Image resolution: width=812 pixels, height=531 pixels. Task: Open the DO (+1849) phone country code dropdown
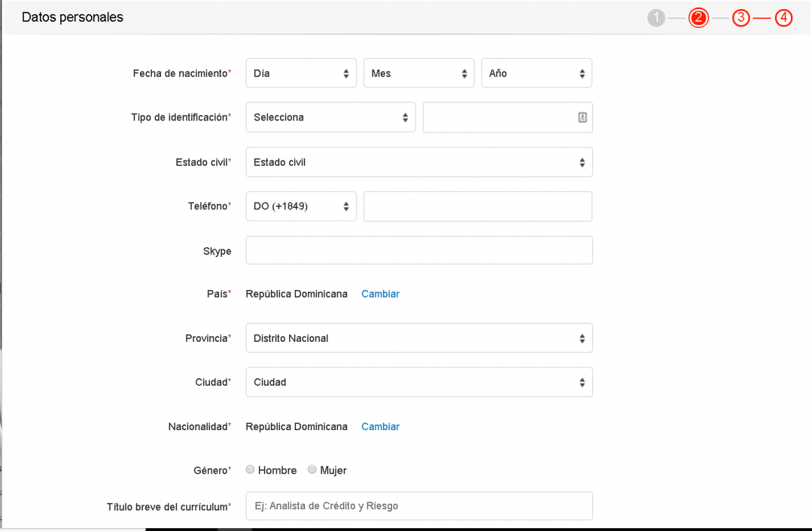pos(301,207)
